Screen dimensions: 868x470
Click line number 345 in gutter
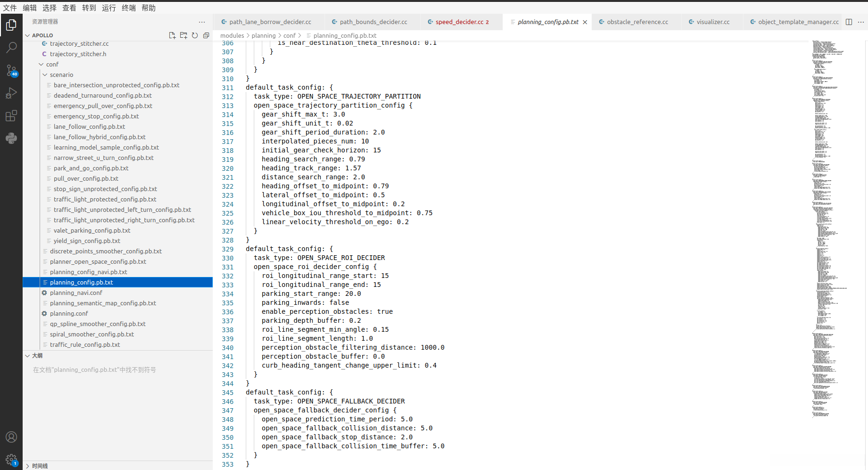[x=228, y=393]
